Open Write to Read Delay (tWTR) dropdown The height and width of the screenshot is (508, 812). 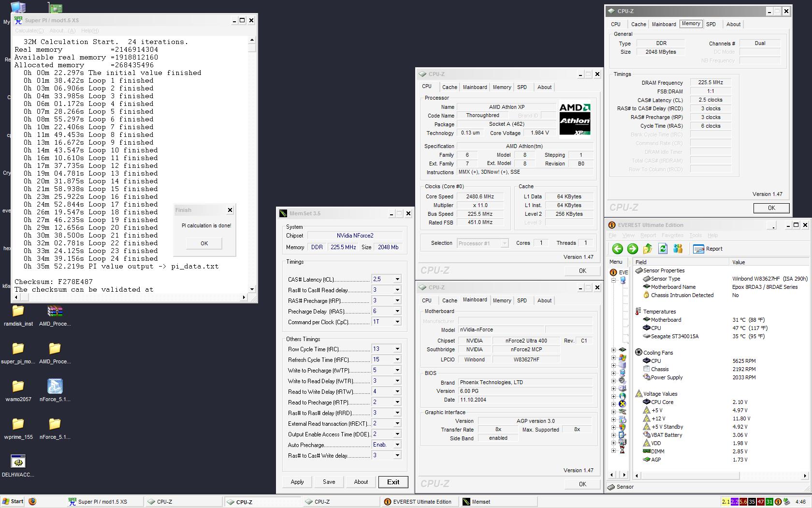[x=397, y=381]
